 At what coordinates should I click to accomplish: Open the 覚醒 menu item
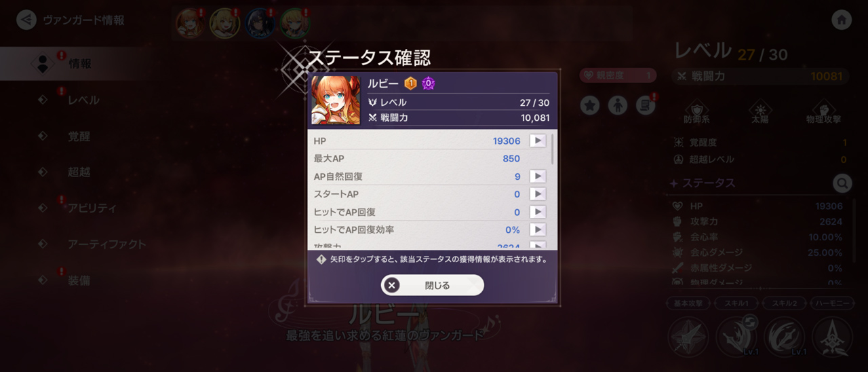pyautogui.click(x=79, y=136)
